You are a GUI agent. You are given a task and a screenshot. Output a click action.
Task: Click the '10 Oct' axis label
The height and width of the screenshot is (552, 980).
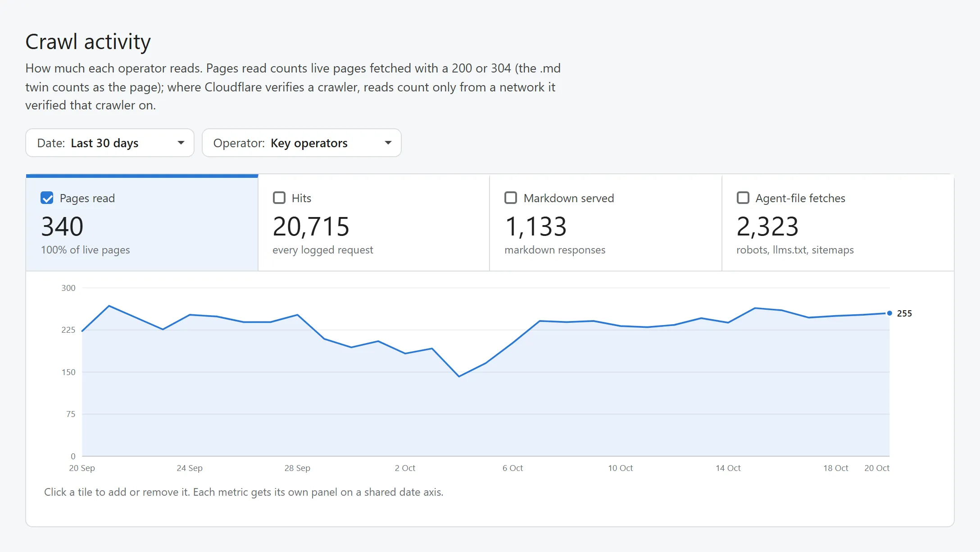coord(620,468)
